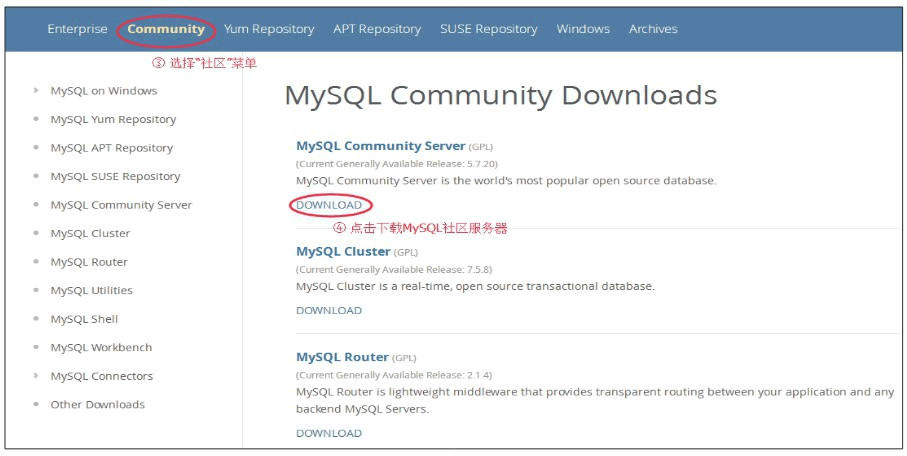The image size is (907, 456).
Task: Click DOWNLOAD under the MySQL Router description
Action: (x=329, y=433)
